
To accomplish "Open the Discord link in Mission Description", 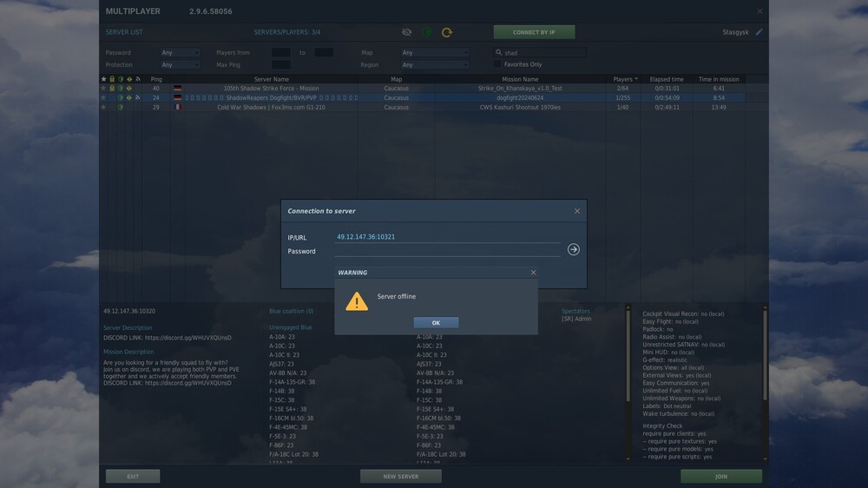I will (x=188, y=383).
